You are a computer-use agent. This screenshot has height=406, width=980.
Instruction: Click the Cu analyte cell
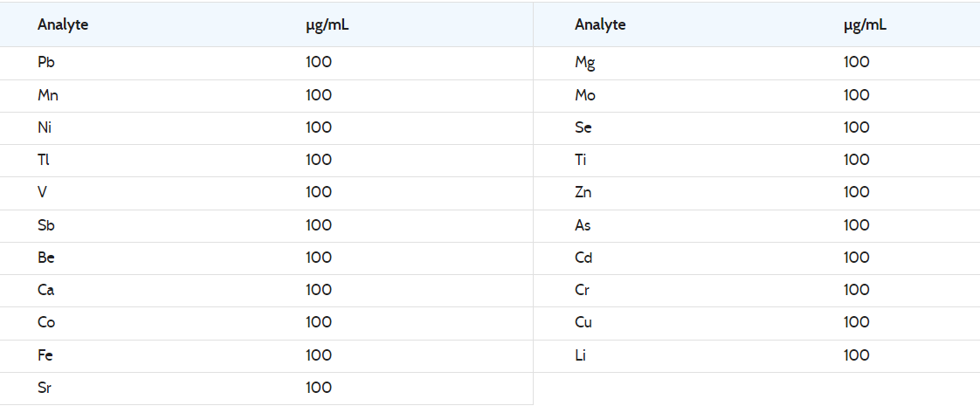(583, 322)
